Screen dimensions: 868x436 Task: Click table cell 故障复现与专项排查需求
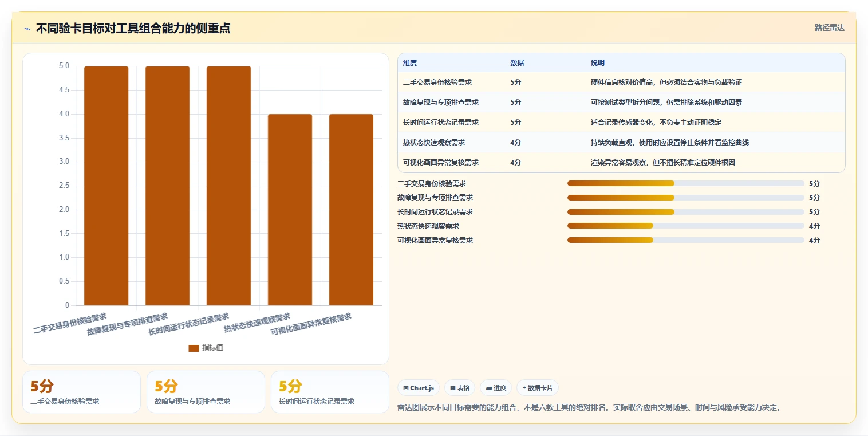pyautogui.click(x=440, y=103)
